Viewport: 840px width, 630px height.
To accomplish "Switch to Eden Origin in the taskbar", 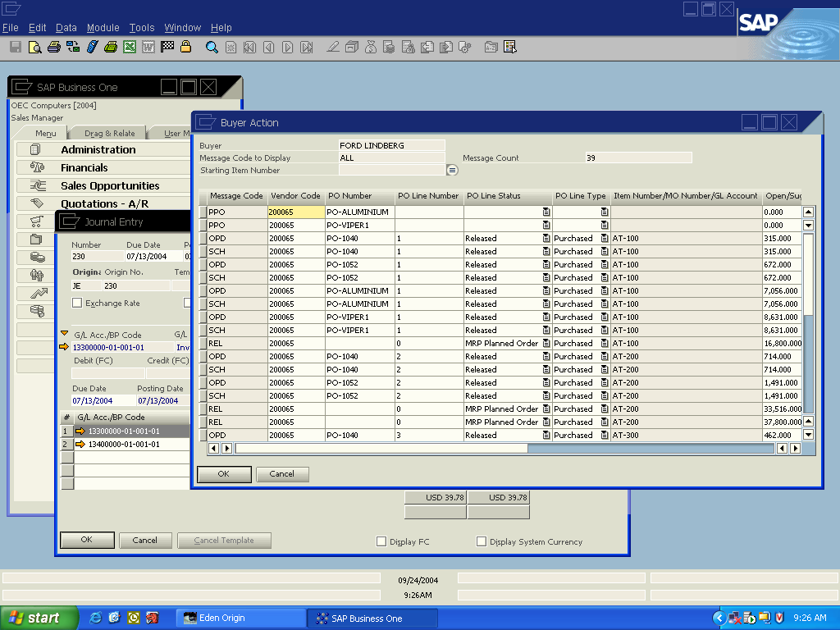I will [x=241, y=619].
